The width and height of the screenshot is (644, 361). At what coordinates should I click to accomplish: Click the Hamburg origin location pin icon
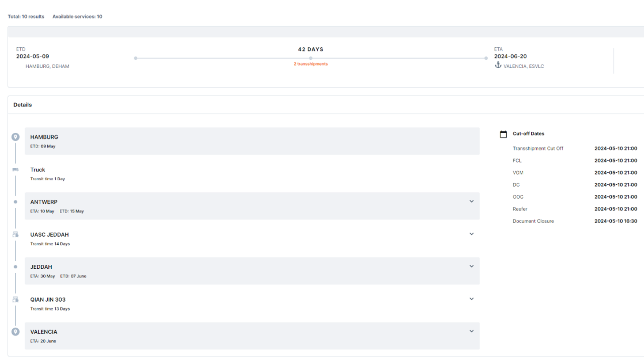coord(15,136)
